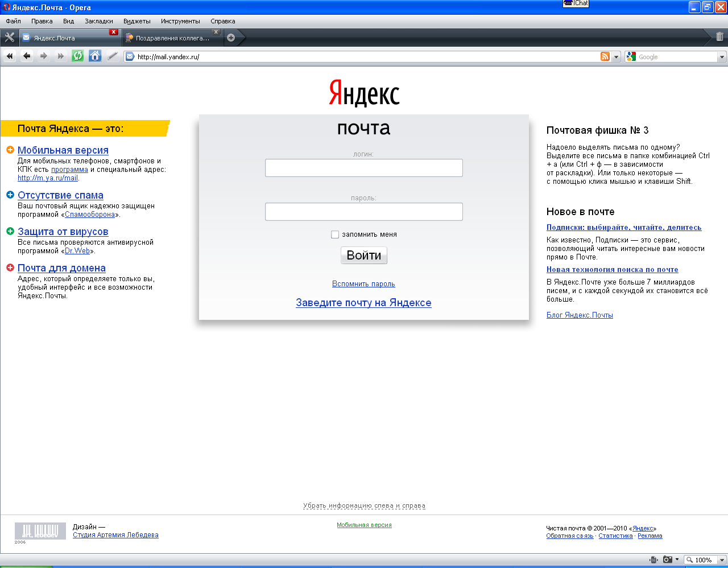Viewport: 728px width, 568px height.
Task: Reload the page with green refresh icon
Action: [78, 56]
